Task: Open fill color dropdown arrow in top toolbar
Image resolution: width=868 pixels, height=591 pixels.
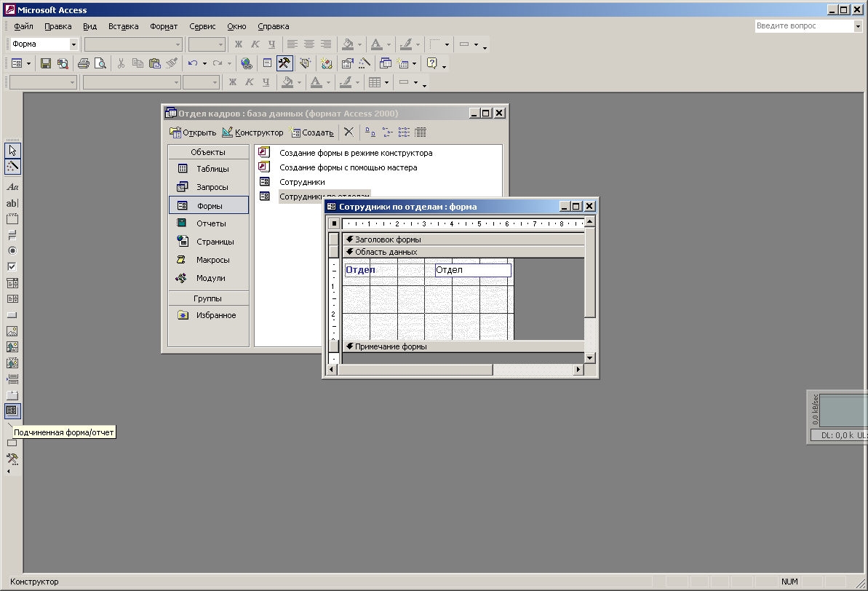Action: pyautogui.click(x=360, y=44)
